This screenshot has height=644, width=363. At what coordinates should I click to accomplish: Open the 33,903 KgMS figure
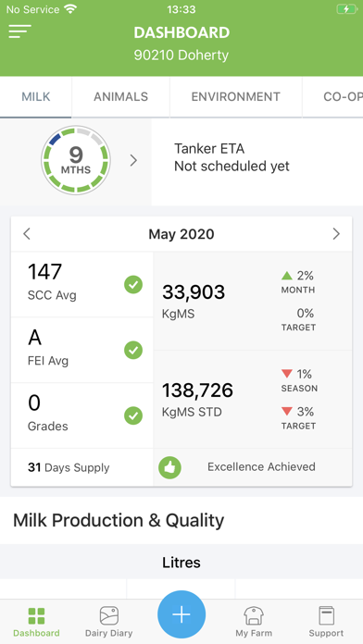(194, 292)
